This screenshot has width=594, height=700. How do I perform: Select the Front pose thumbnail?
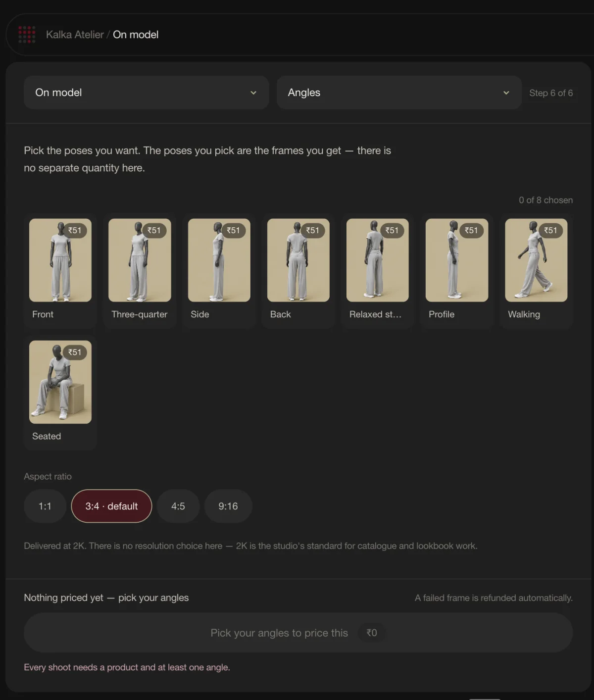(60, 260)
